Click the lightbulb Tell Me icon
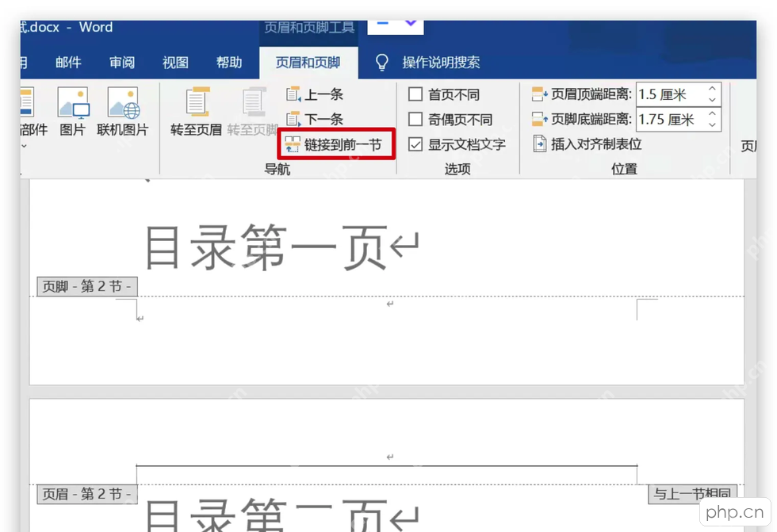 [381, 63]
